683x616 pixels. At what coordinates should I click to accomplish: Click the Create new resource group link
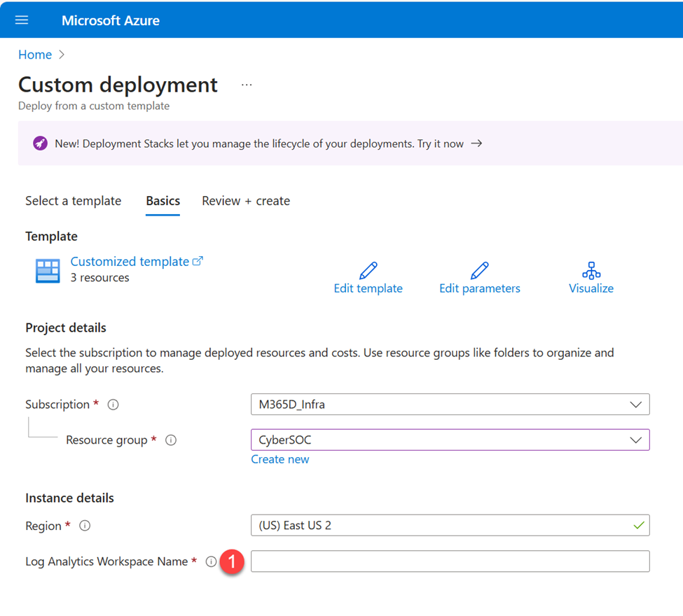click(280, 459)
